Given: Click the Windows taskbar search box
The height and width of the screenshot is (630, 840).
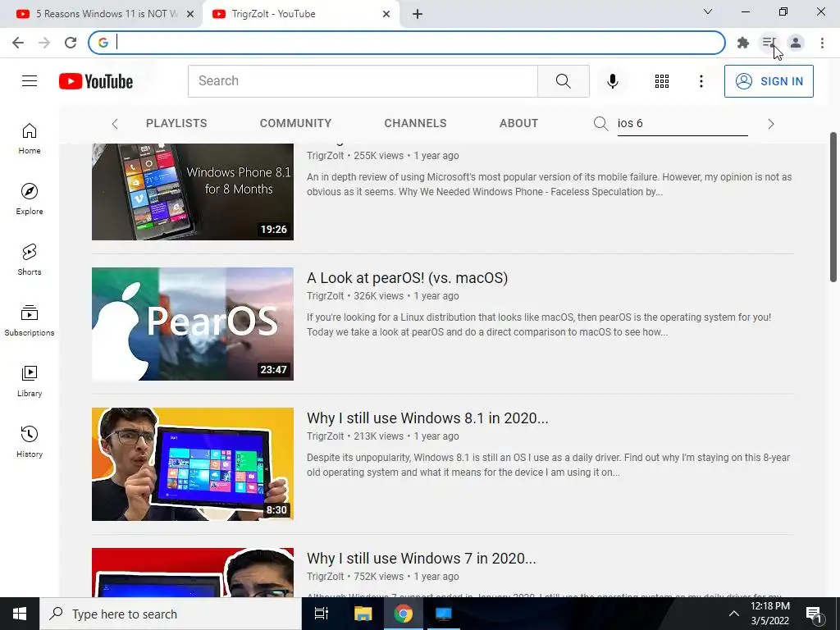Looking at the screenshot, I should click(171, 614).
